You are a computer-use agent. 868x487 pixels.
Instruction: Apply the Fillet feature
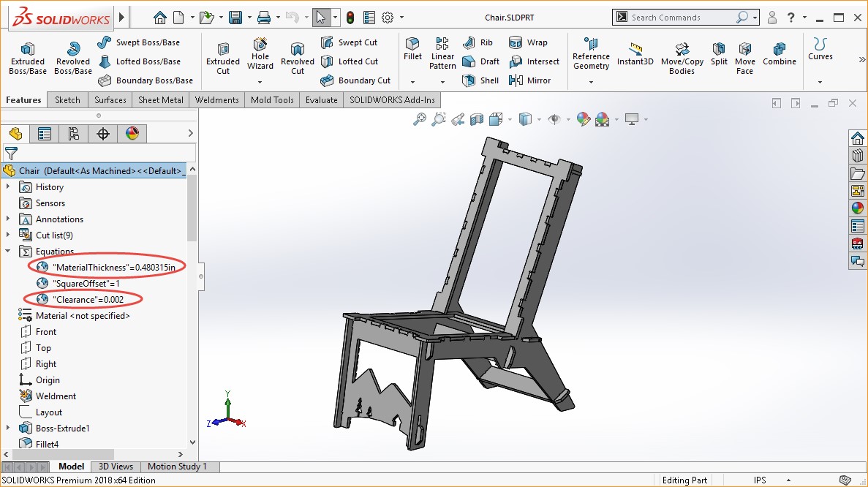coord(412,49)
